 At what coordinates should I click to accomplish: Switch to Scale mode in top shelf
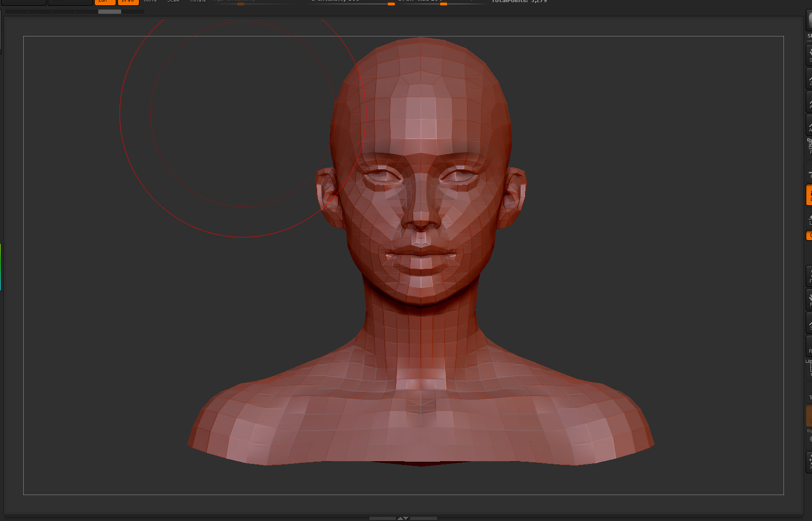coord(173,2)
